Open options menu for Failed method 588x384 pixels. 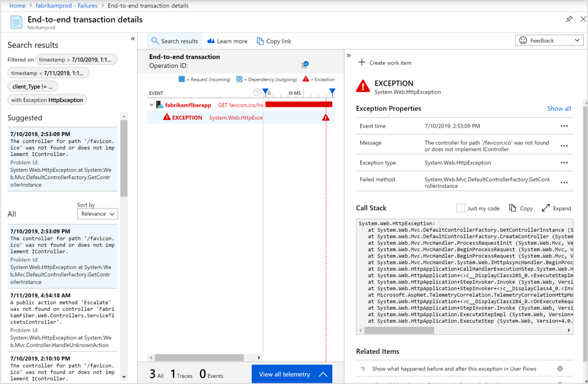click(x=564, y=182)
